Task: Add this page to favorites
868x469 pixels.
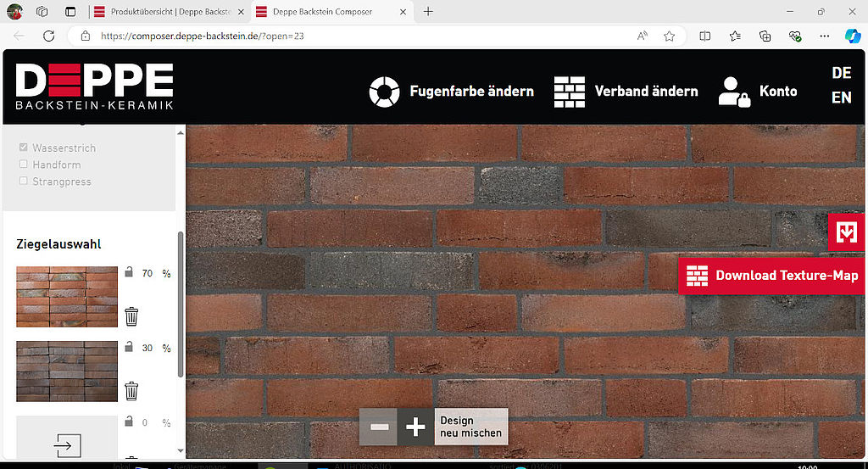Action: (x=669, y=36)
